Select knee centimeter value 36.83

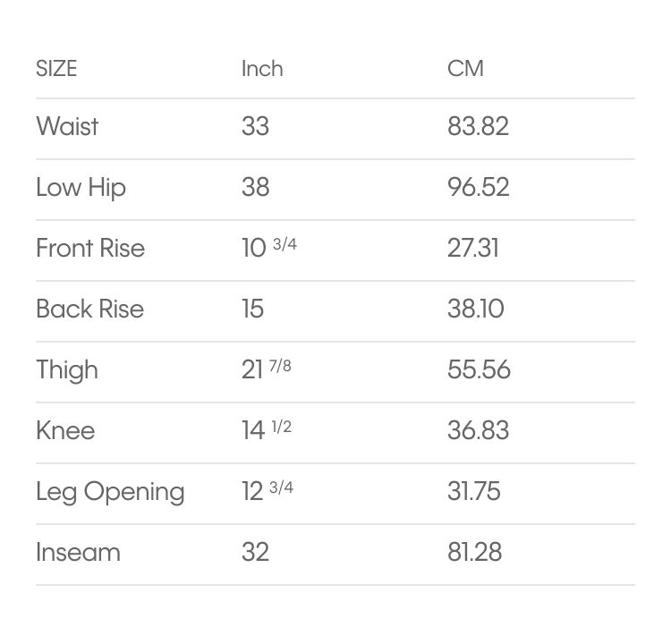pyautogui.click(x=479, y=430)
